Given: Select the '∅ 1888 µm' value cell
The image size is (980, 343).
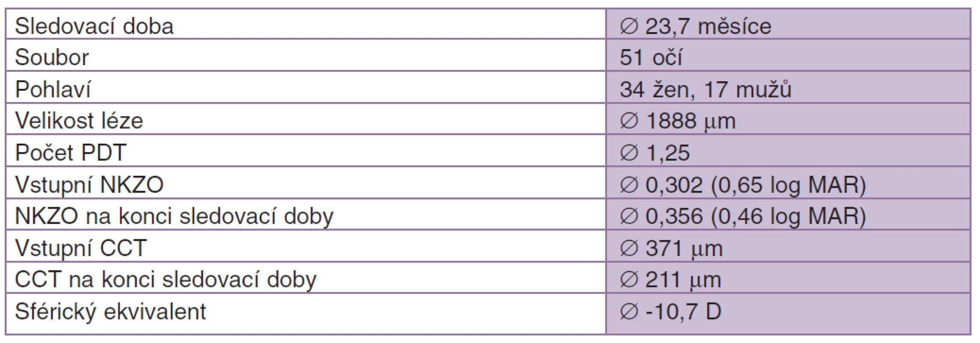Looking at the screenshot, I should 788,119.
